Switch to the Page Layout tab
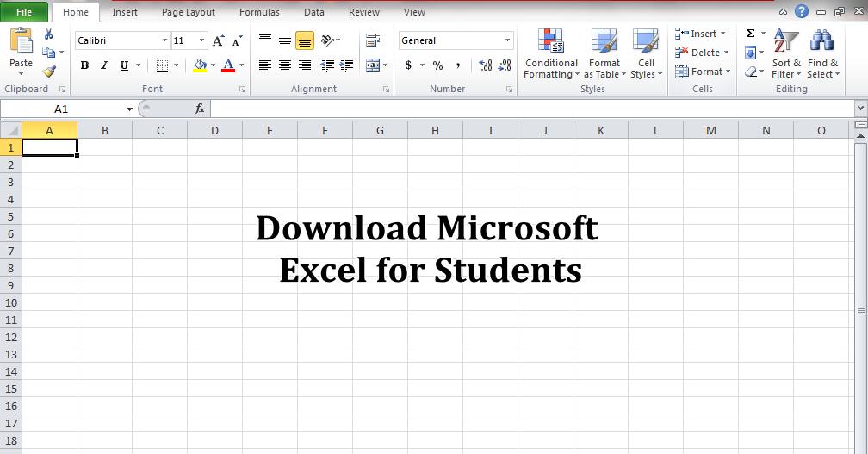 189,11
